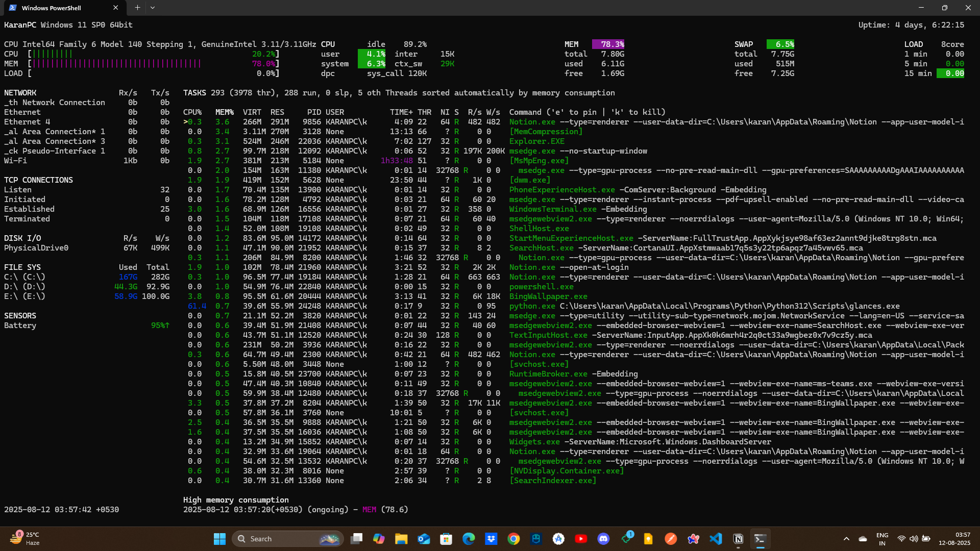Click the highlighted SWAP 6.5% badge
The height and width of the screenshot is (551, 980).
tap(780, 44)
